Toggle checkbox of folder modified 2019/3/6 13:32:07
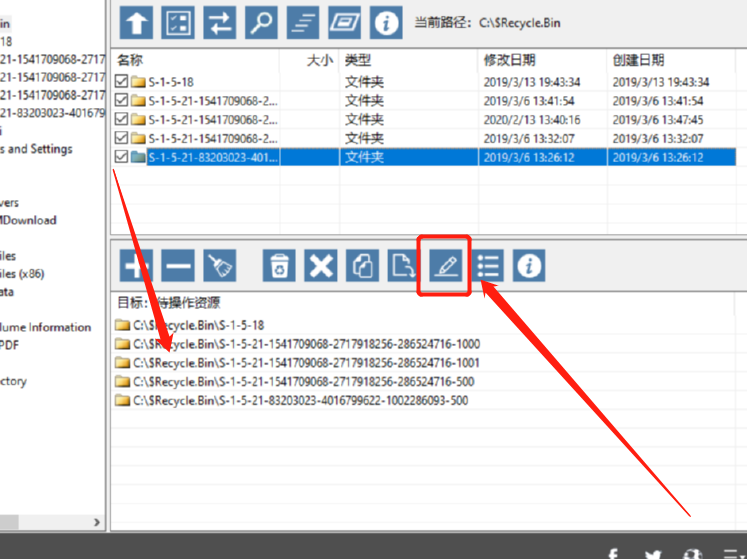The height and width of the screenshot is (560, 747). 121,138
